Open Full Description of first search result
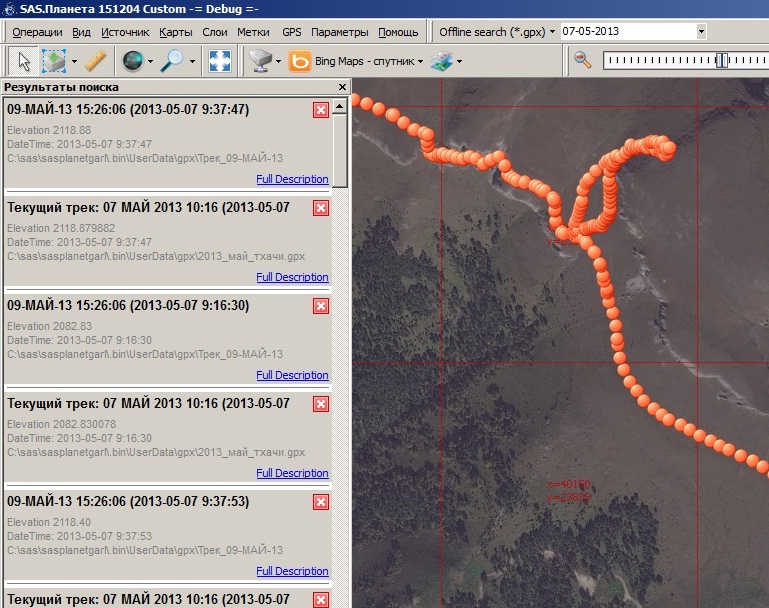This screenshot has width=769, height=608. [292, 179]
